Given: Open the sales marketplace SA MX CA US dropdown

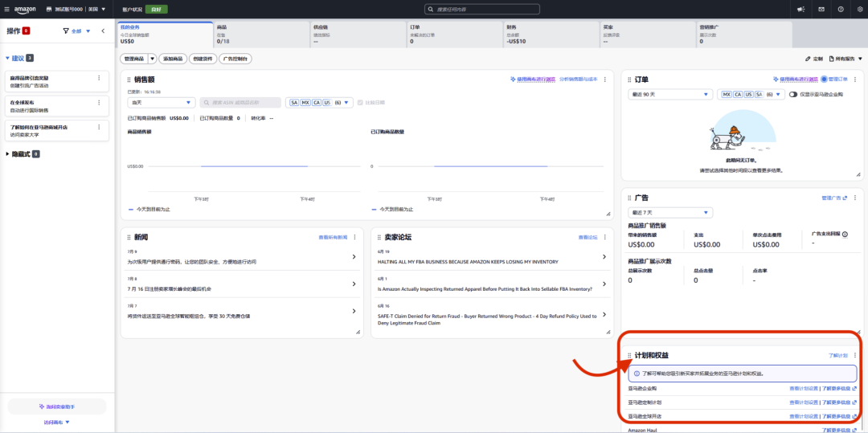Looking at the screenshot, I should (319, 102).
